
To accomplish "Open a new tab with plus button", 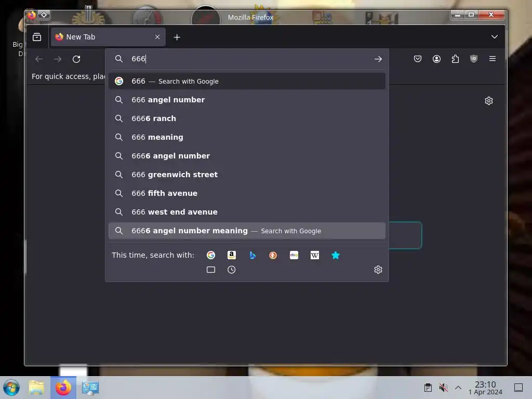I will click(x=177, y=37).
